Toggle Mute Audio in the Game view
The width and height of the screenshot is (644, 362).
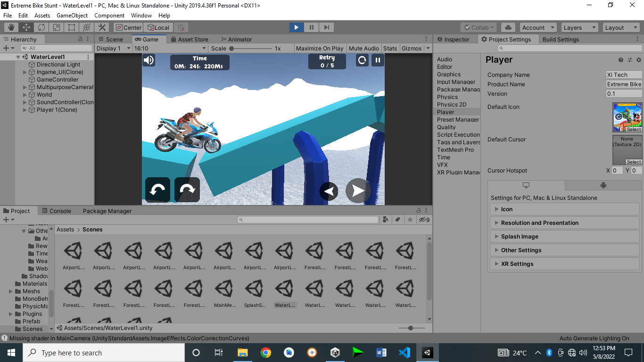pyautogui.click(x=363, y=48)
